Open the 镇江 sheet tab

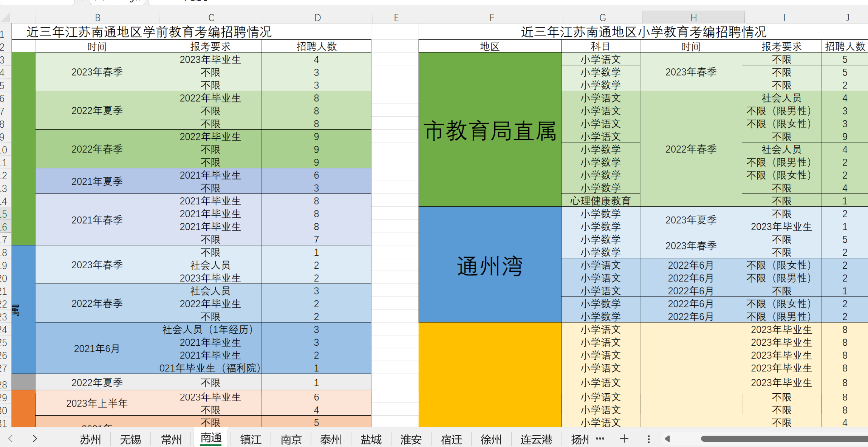251,439
